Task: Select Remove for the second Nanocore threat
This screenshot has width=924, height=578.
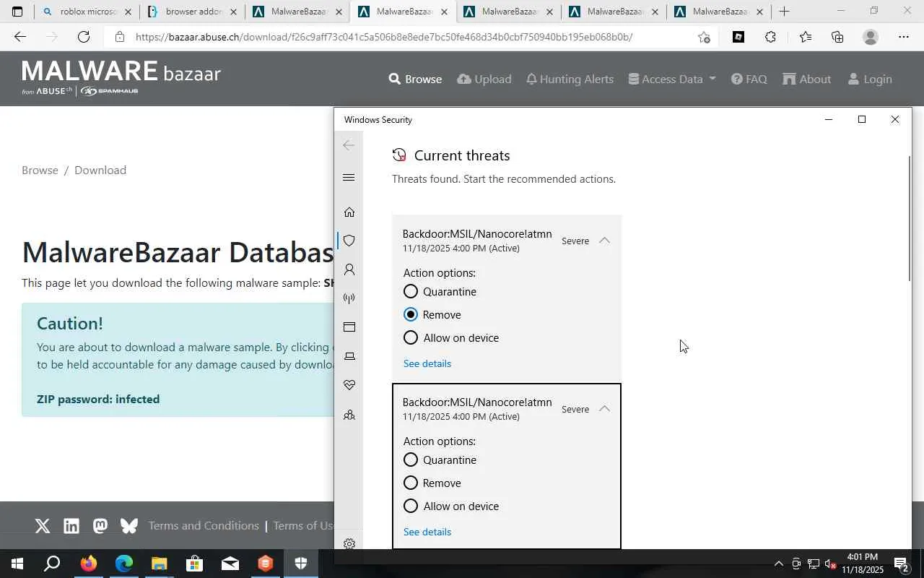Action: 411,483
